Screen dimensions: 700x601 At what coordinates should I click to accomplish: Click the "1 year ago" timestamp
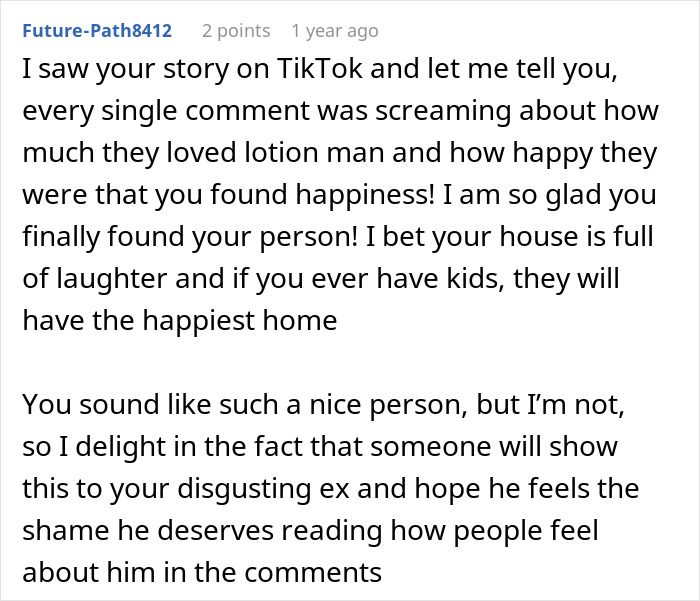(335, 31)
